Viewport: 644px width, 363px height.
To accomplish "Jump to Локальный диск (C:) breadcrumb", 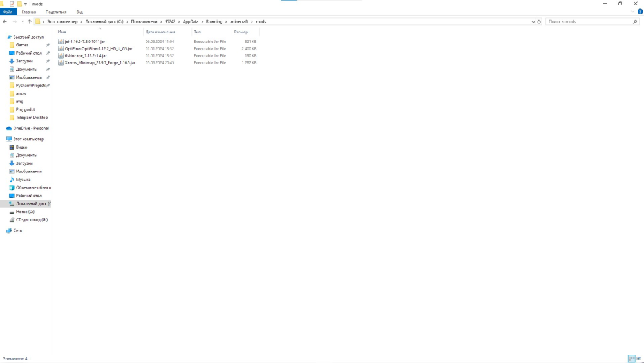I will 104,21.
